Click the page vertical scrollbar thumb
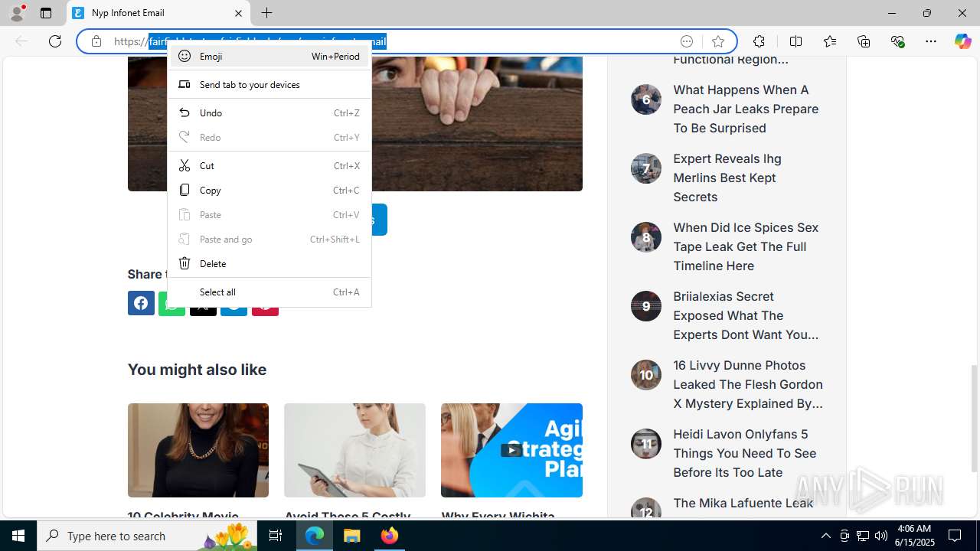The height and width of the screenshot is (551, 980). (x=975, y=418)
